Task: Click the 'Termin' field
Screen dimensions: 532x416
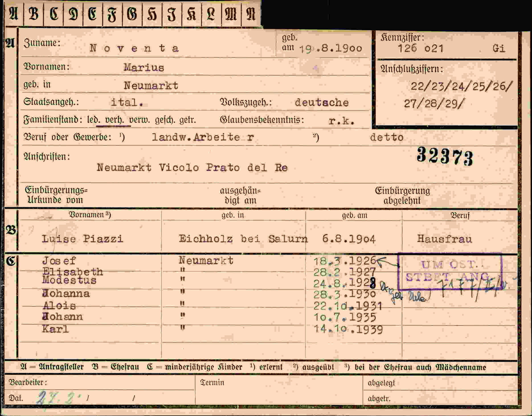Action: [279, 390]
